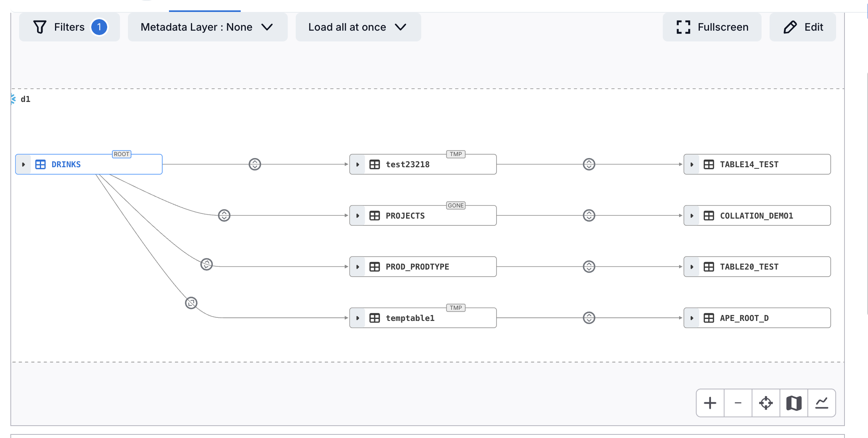Expand the DRINKS node

point(24,164)
